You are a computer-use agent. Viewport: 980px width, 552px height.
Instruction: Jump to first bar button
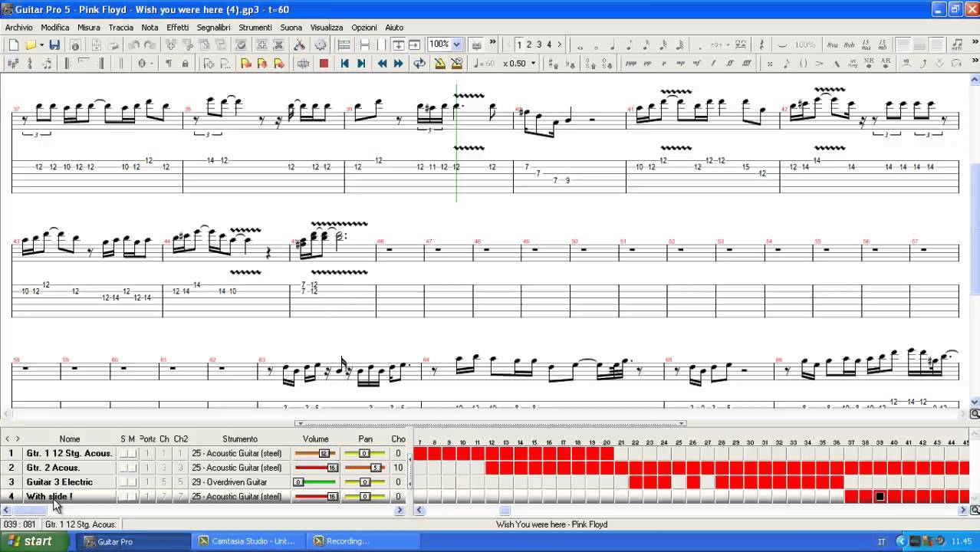pyautogui.click(x=344, y=64)
